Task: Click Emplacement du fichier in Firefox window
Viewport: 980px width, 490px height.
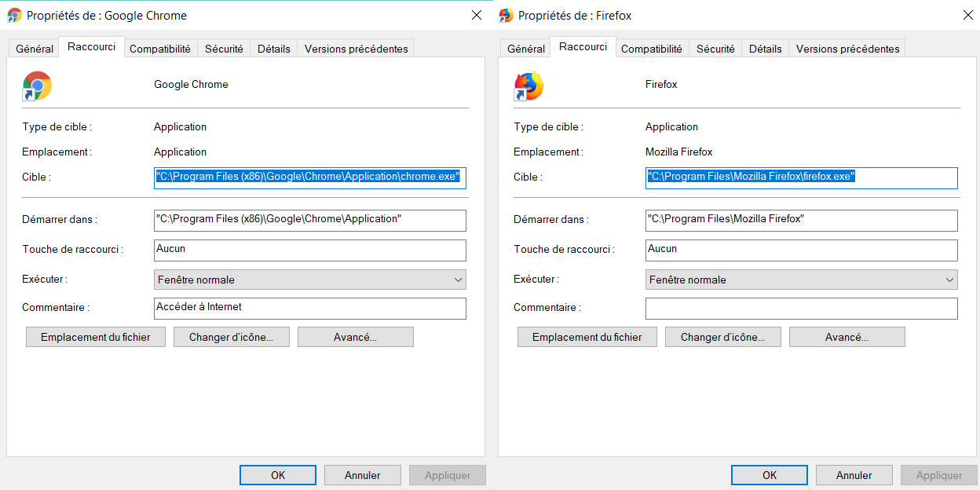Action: coord(587,337)
